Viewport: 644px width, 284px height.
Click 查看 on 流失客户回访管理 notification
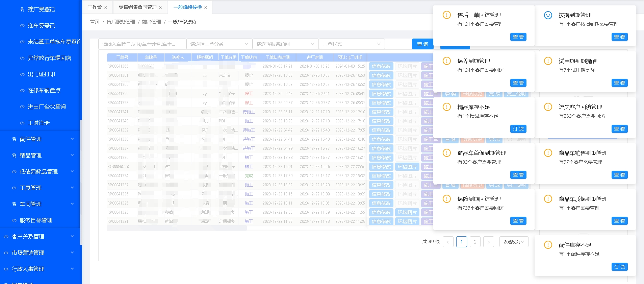point(619,129)
